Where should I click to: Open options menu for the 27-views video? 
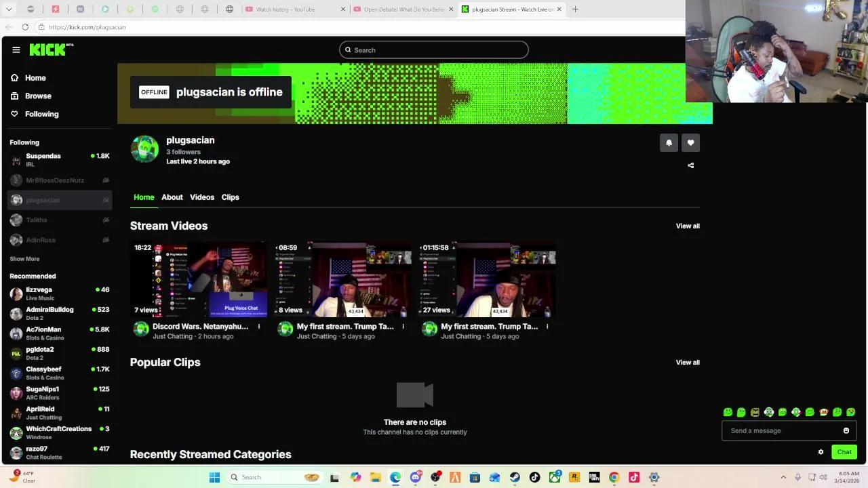(547, 327)
